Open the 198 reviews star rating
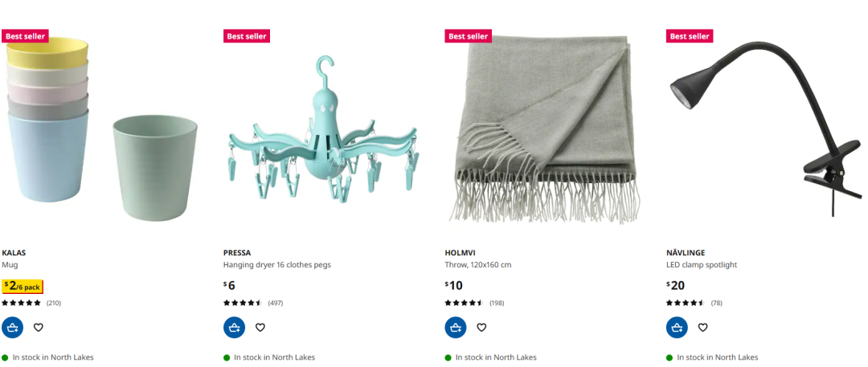Image resolution: width=868 pixels, height=367 pixels. click(474, 303)
